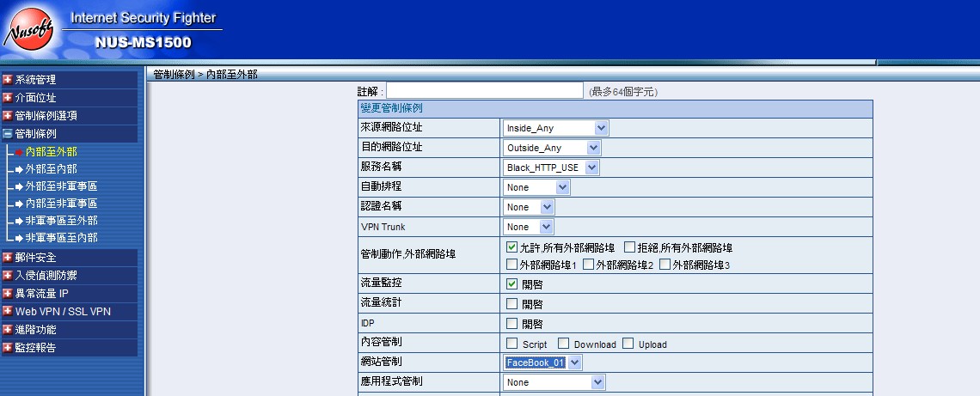The width and height of the screenshot is (980, 396).
Task: Expand the Web VPN / SSL VPN plus icon
Action: coord(8,311)
